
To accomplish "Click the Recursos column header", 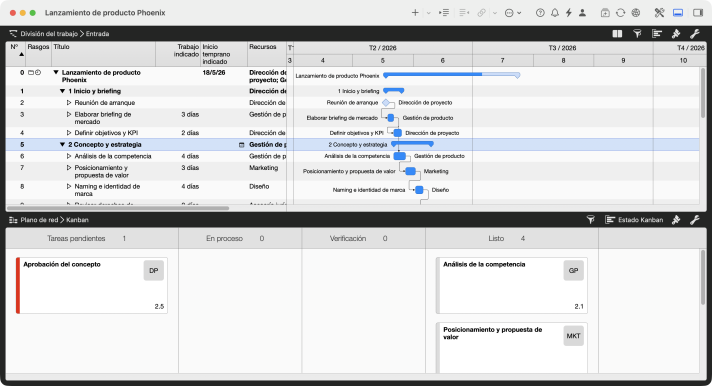I will [x=267, y=54].
